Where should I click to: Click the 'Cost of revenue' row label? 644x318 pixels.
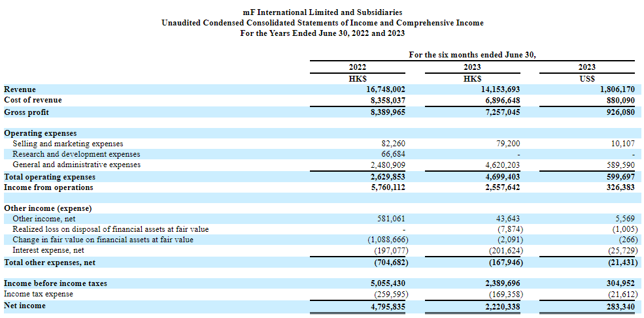[33, 100]
